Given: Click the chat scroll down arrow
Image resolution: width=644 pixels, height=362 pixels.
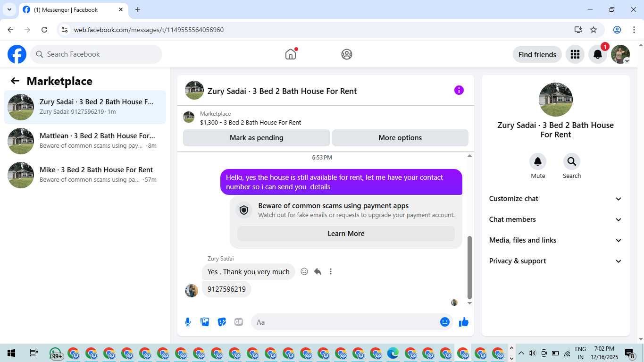Looking at the screenshot, I should point(469,303).
